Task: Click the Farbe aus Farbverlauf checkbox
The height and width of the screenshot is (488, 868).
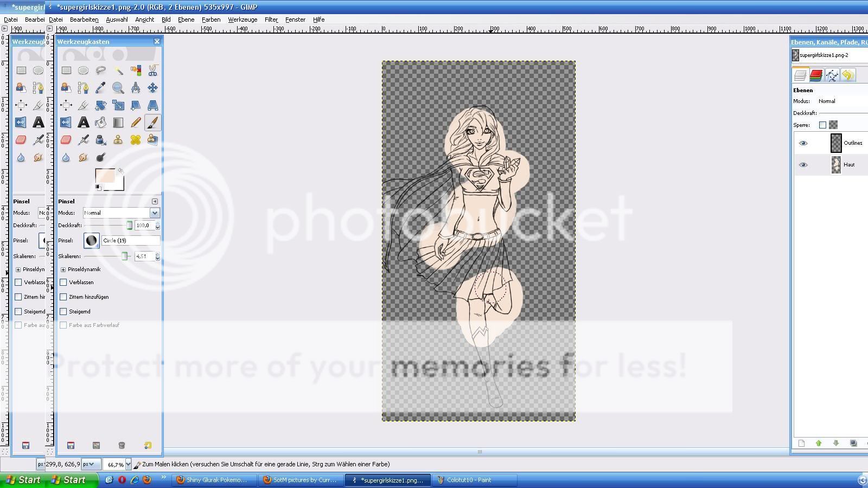Action: click(63, 325)
